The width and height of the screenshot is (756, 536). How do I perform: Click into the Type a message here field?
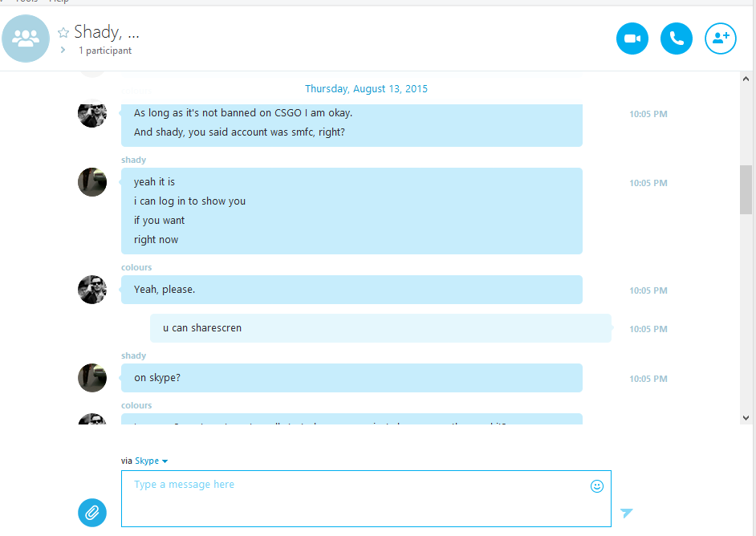point(366,498)
